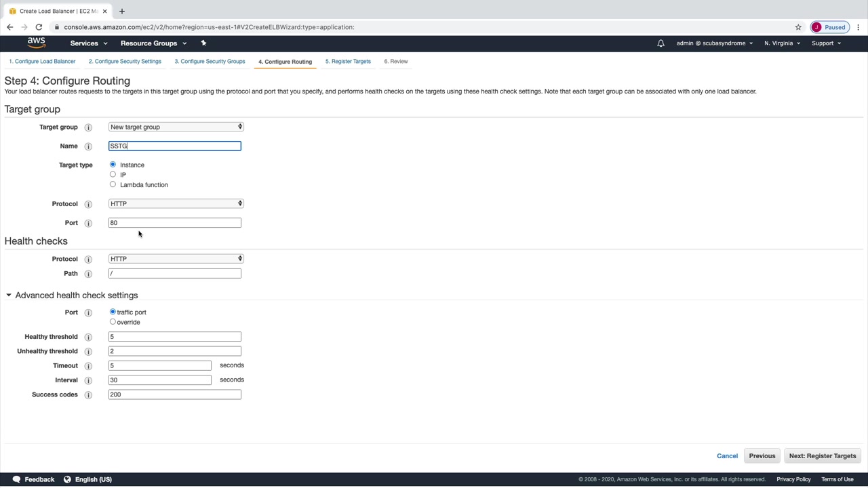Choose override for health check port
Screen dimensions: 868x488
113,322
